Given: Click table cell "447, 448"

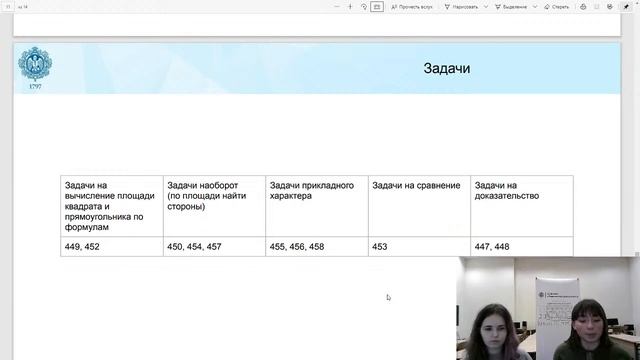Looking at the screenshot, I should (x=522, y=247).
